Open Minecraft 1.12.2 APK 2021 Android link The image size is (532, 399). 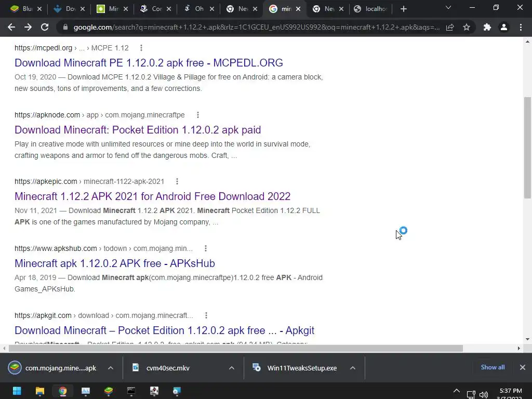pos(152,196)
